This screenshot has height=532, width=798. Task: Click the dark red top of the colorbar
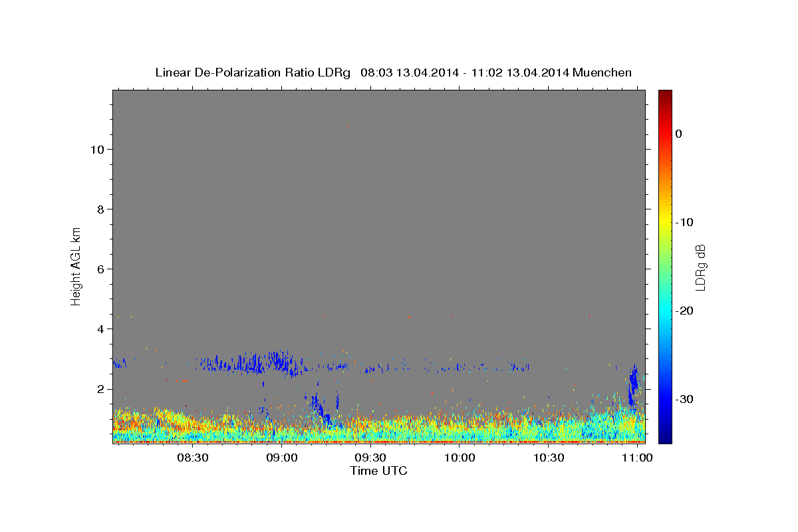coord(665,96)
